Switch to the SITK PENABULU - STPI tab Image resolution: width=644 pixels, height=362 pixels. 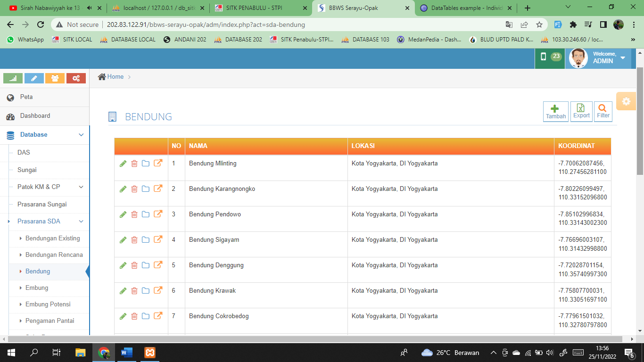coord(257,8)
